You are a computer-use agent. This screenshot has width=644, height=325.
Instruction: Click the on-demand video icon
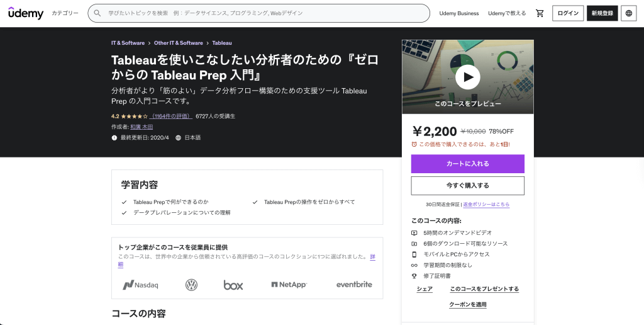414,233
